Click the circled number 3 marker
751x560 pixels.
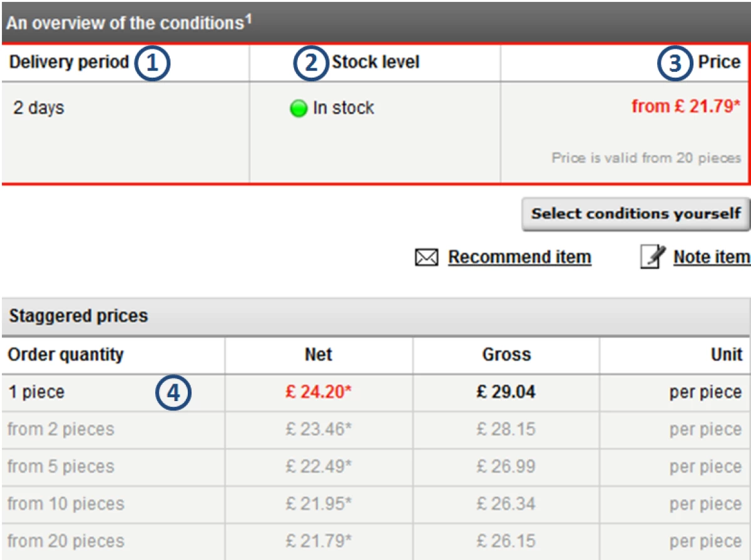coord(673,64)
